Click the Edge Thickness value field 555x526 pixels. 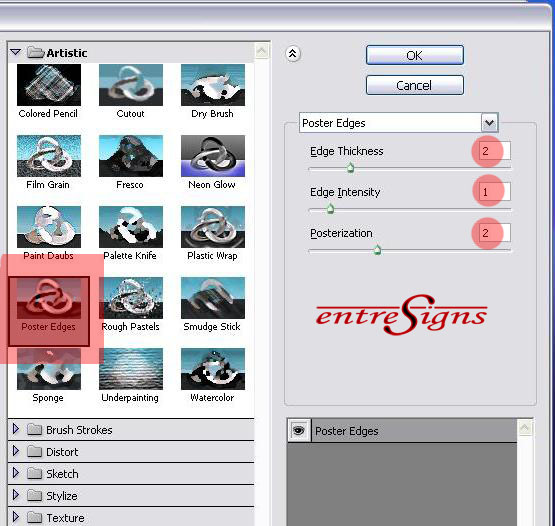[x=494, y=151]
